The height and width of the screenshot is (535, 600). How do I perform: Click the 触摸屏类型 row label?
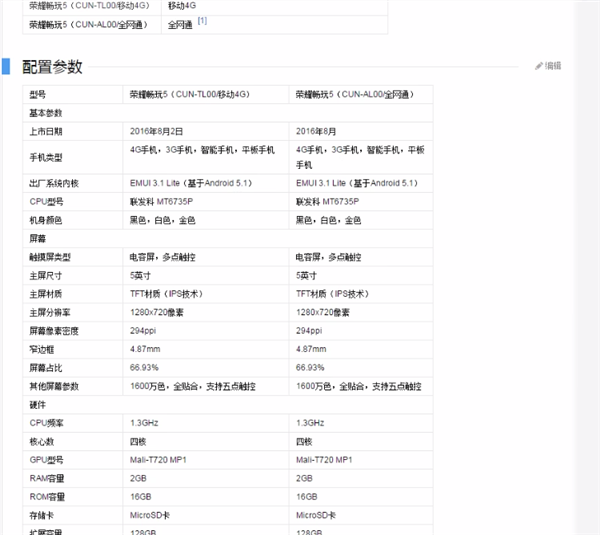point(50,257)
